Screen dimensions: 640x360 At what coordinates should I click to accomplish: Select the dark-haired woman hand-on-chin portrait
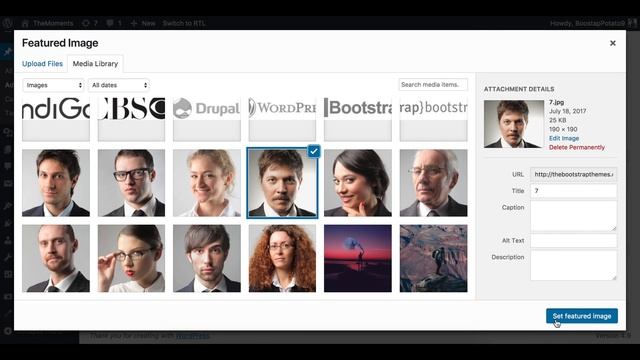(358, 183)
